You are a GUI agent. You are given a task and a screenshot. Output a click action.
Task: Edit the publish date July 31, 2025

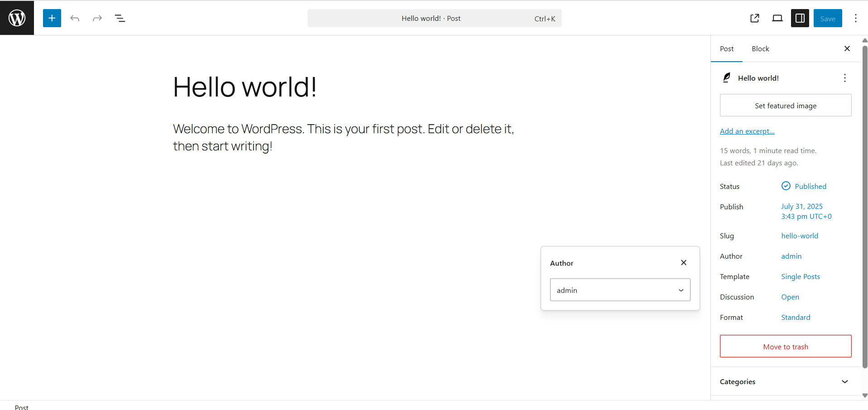(x=806, y=211)
